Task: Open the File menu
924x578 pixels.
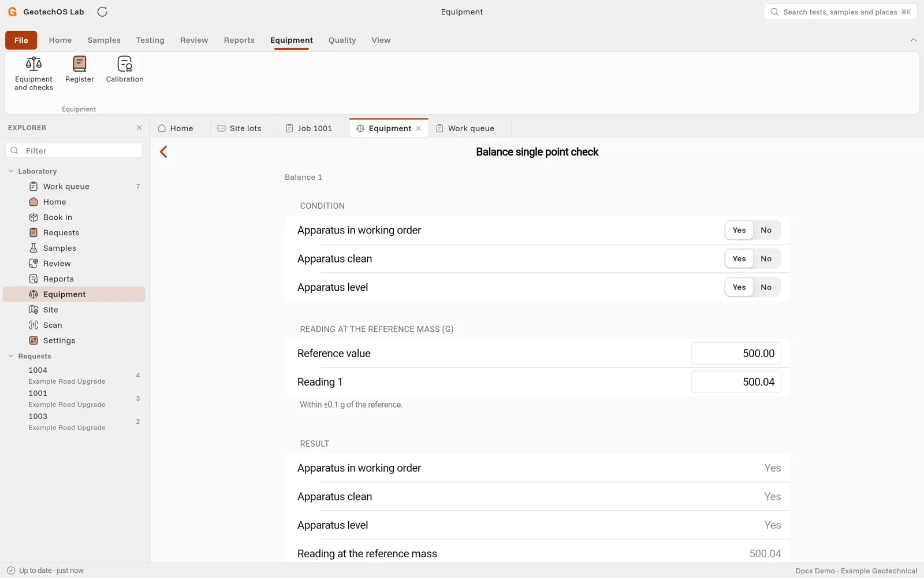Action: (x=21, y=40)
